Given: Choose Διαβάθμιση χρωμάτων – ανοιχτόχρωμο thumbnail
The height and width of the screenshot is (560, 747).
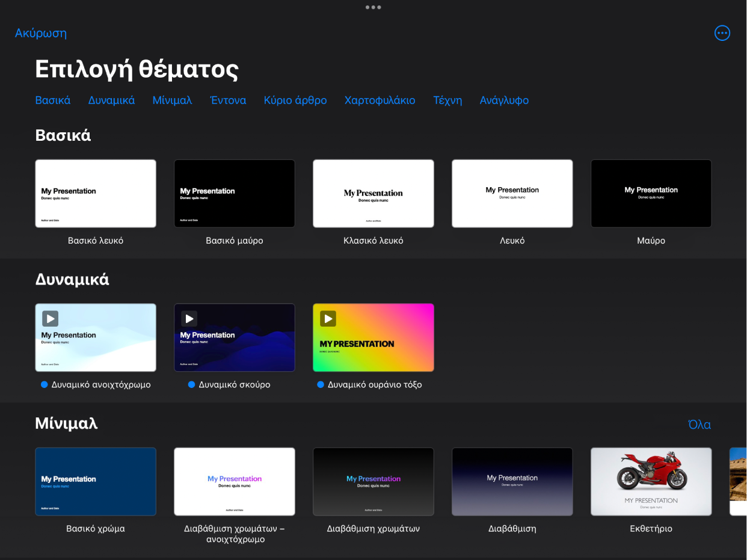Looking at the screenshot, I should point(235,482).
